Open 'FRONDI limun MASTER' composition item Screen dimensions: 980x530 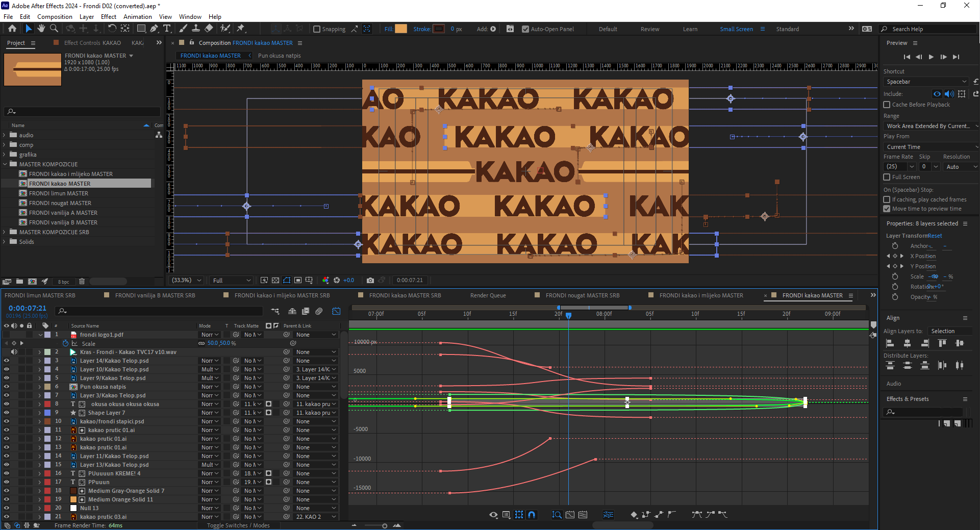tap(59, 193)
